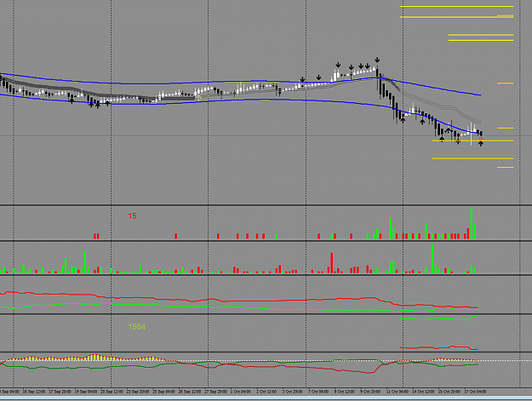
Task: Select the "19 Sep 04:00" time axis label
Action: tap(86, 392)
